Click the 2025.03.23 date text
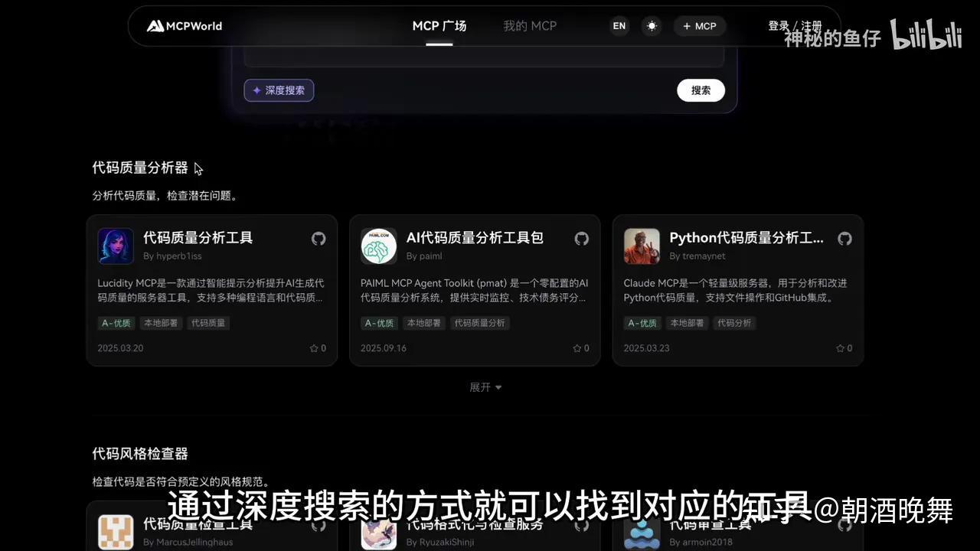The width and height of the screenshot is (980, 551). coord(647,348)
